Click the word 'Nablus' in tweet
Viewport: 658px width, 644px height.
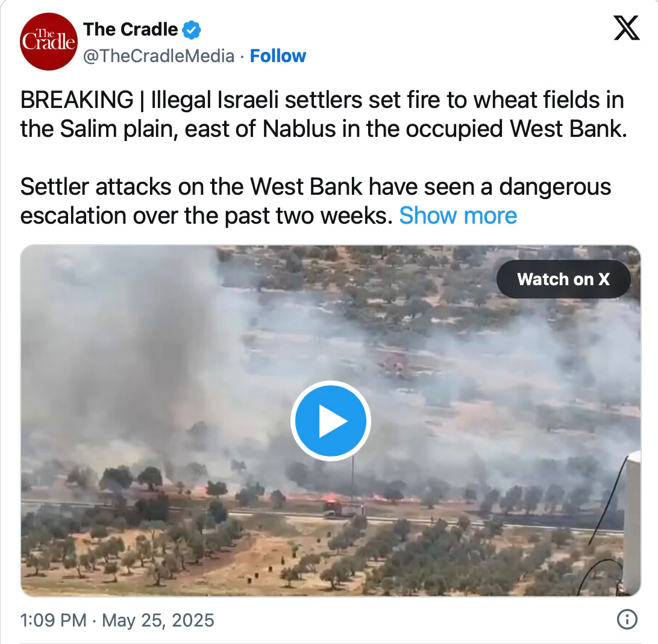point(299,128)
